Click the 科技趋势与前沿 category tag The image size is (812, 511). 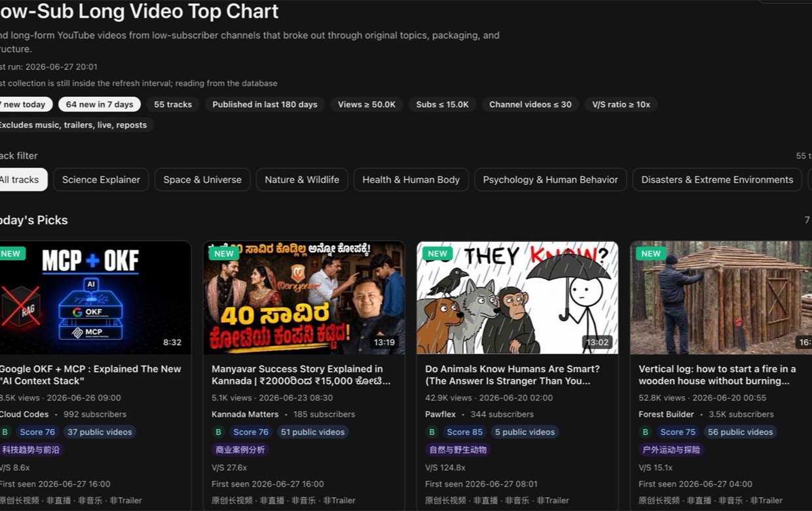coord(30,449)
